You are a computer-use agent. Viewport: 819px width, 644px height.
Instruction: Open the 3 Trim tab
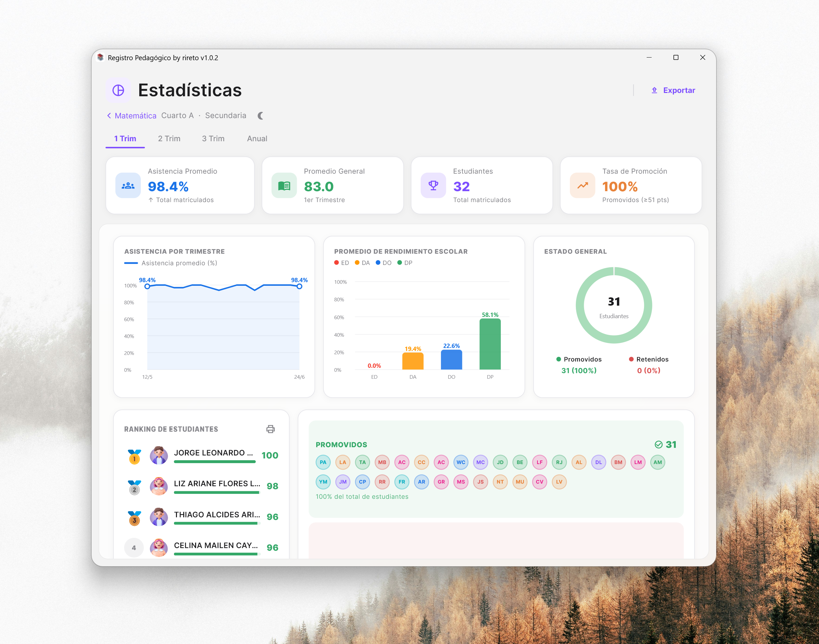point(213,138)
